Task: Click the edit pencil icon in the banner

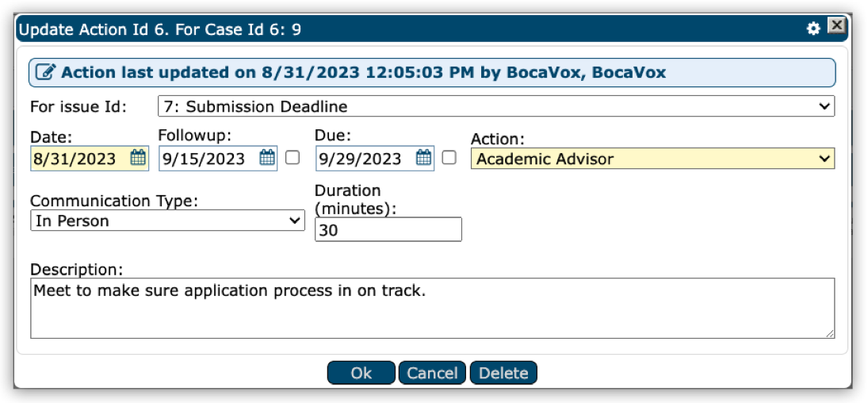Action: click(x=47, y=73)
